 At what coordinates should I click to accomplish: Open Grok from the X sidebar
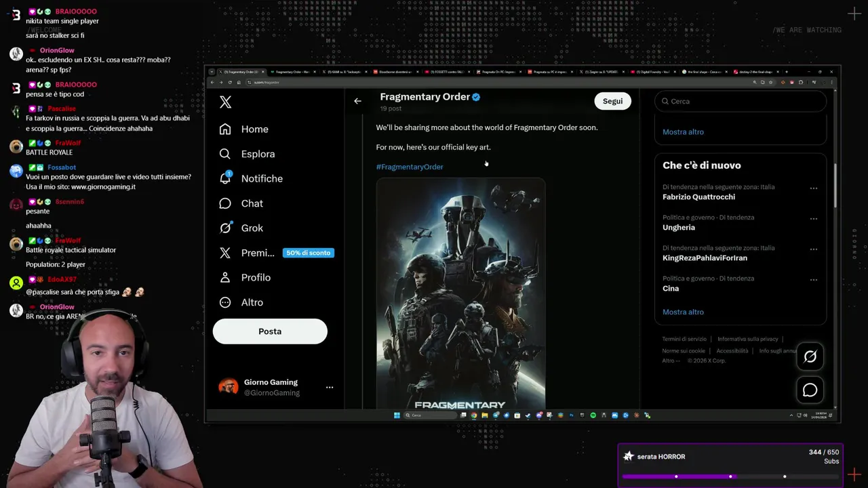click(x=241, y=228)
